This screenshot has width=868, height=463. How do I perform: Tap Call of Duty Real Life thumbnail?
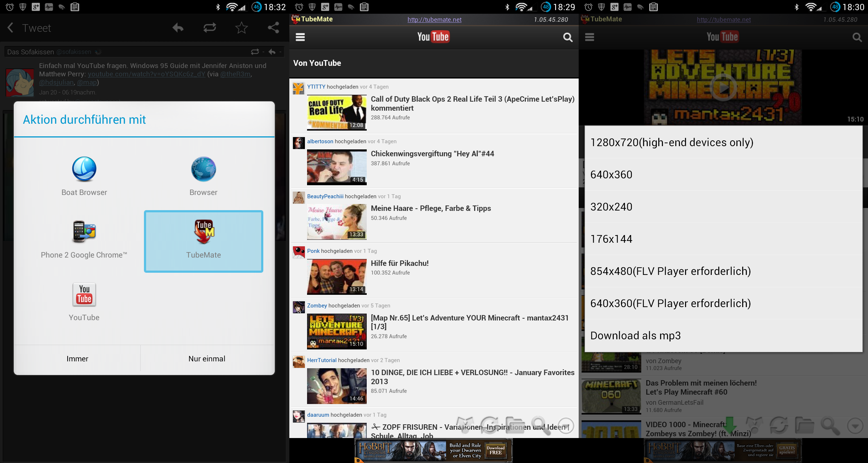(x=337, y=112)
